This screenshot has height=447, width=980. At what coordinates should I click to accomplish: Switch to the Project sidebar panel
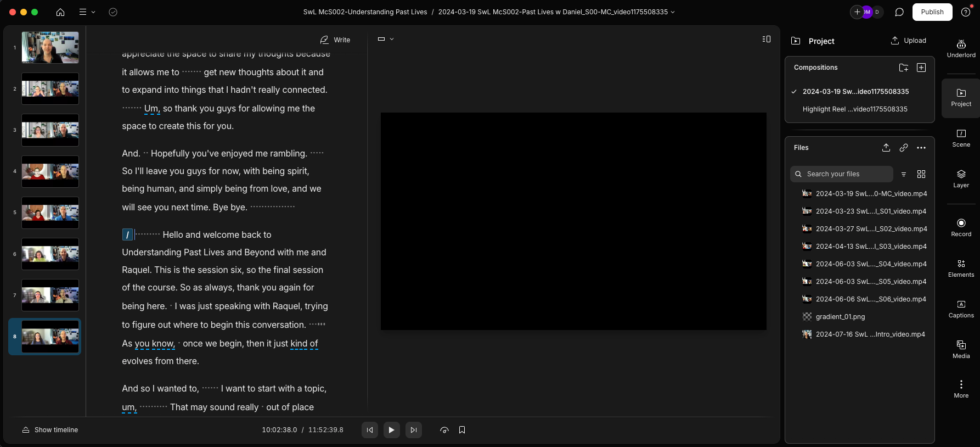(x=961, y=98)
